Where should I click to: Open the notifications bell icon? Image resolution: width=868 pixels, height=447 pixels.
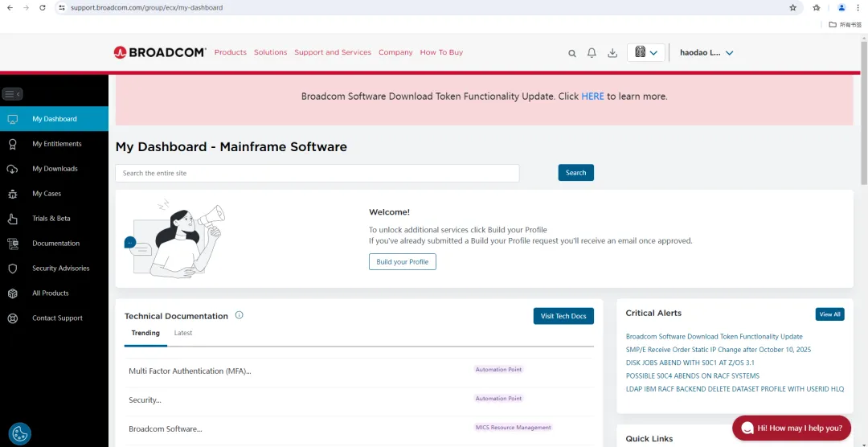click(592, 53)
